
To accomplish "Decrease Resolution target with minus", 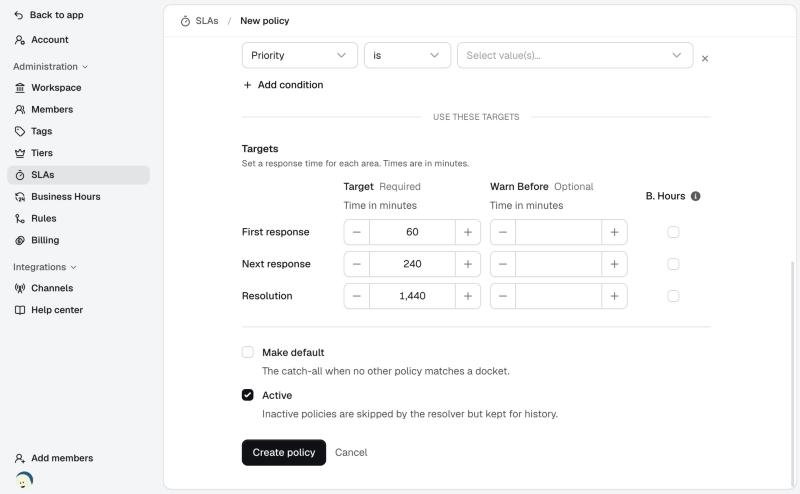I will [357, 296].
